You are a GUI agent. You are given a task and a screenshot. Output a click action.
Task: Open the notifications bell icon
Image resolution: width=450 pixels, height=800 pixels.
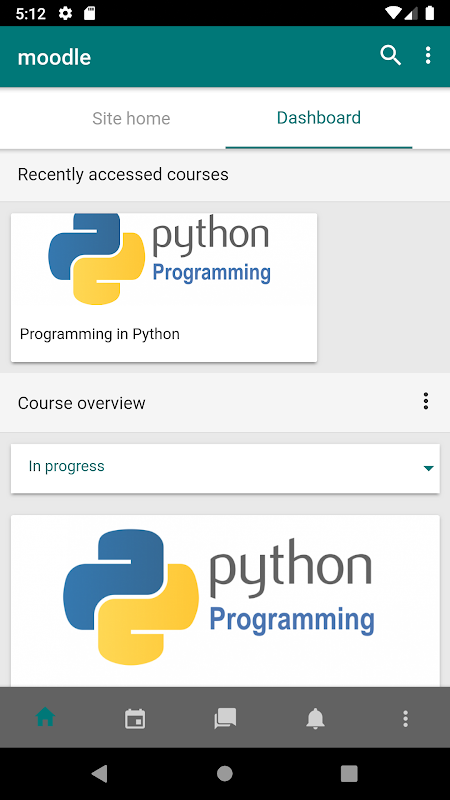click(315, 718)
